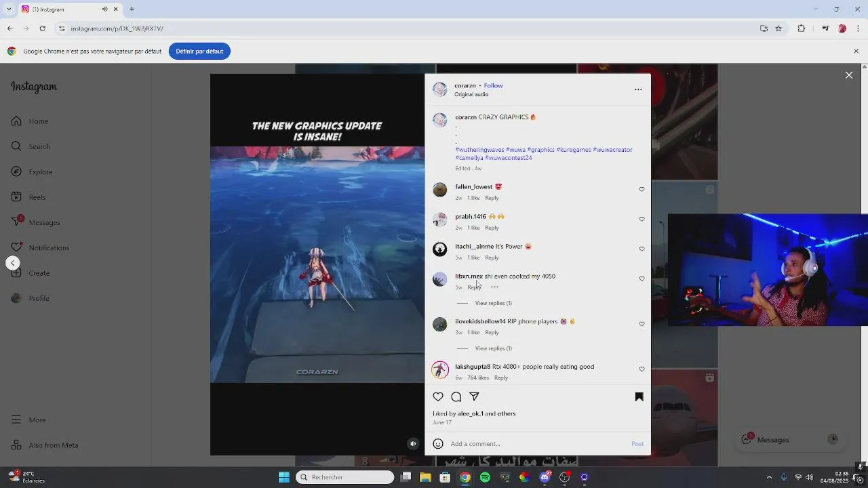Like lakshgupta8's comment
This screenshot has width=868, height=488.
(642, 369)
